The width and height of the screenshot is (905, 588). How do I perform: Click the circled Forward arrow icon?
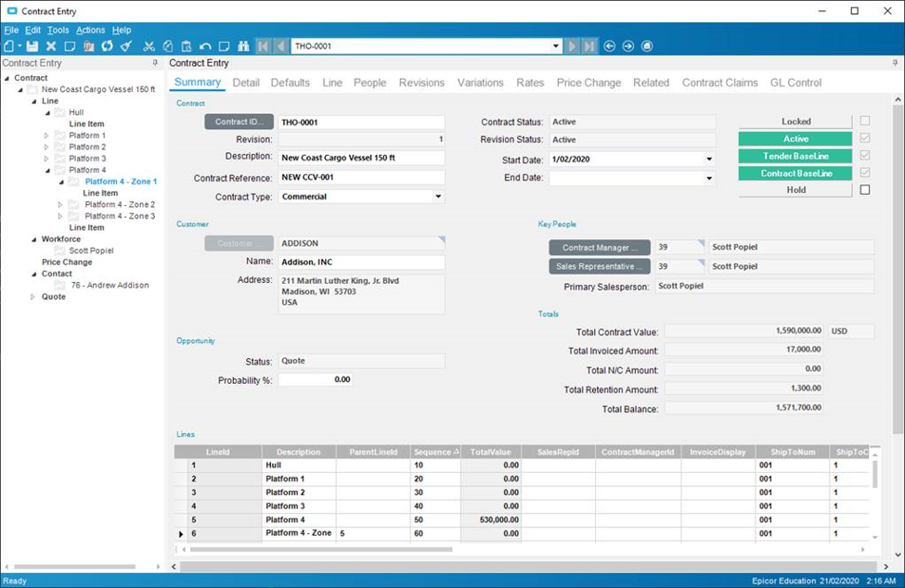[x=628, y=46]
